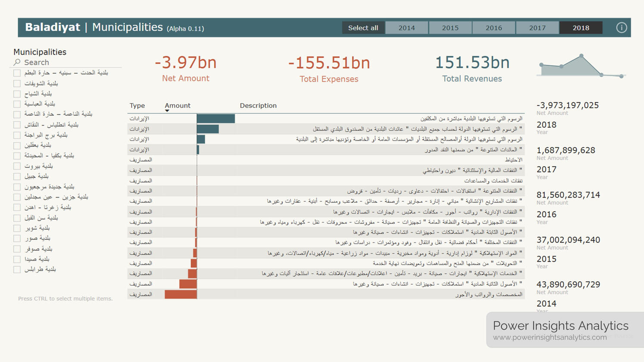This screenshot has width=644, height=362.
Task: Focus the Municipalities search field
Action: click(69, 63)
